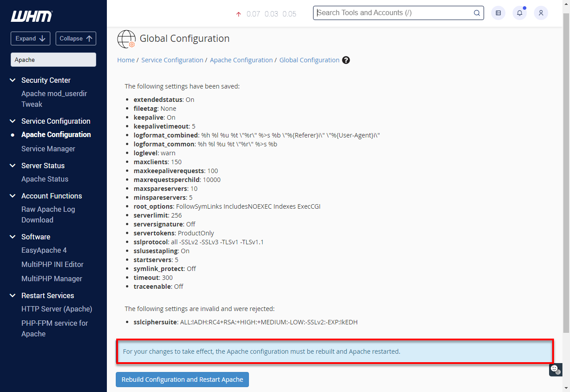Click the search magnifying glass icon
This screenshot has width=570, height=392.
point(476,13)
